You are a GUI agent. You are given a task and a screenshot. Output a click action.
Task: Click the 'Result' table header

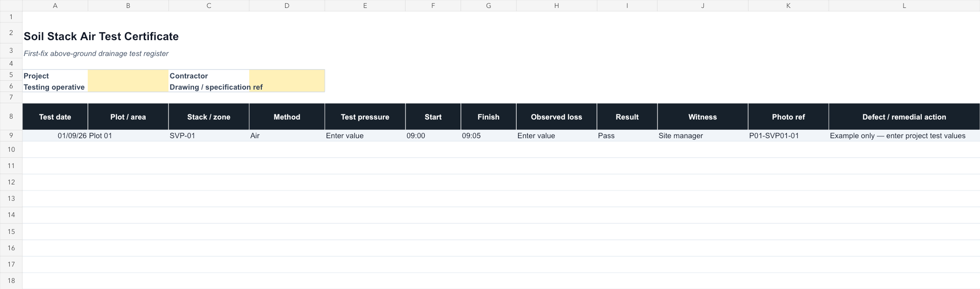[x=627, y=117]
